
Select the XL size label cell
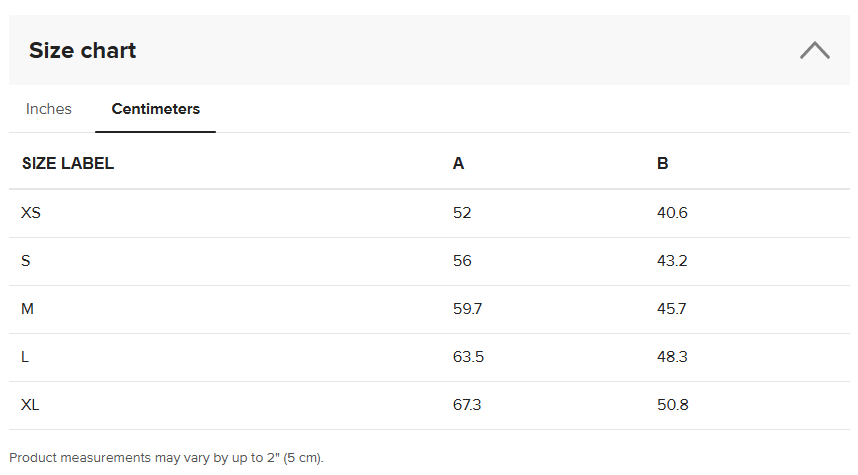point(30,405)
